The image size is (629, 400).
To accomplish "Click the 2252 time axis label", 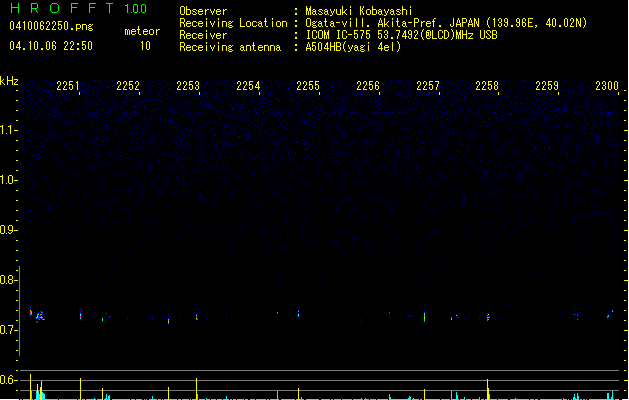I will click(128, 86).
